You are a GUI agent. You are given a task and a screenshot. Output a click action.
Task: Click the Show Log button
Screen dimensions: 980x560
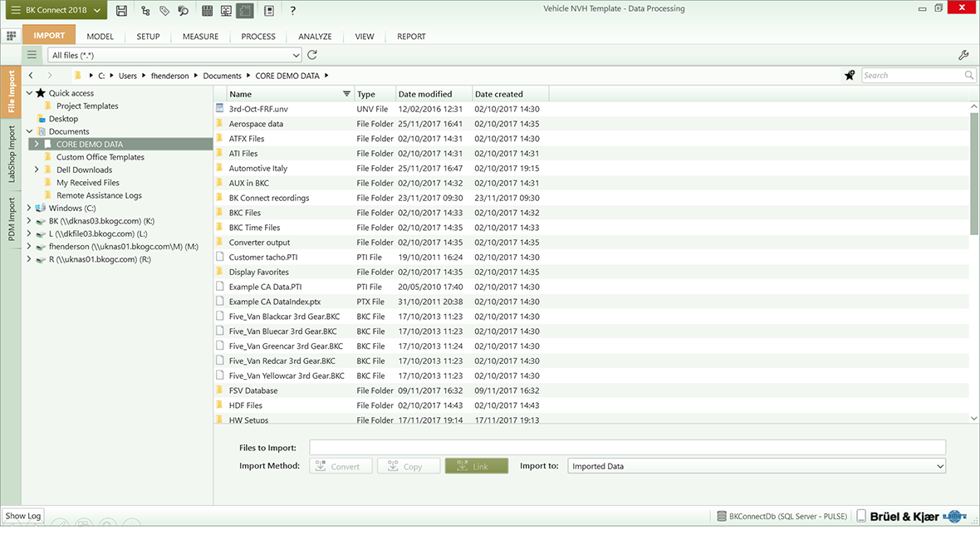click(x=22, y=516)
